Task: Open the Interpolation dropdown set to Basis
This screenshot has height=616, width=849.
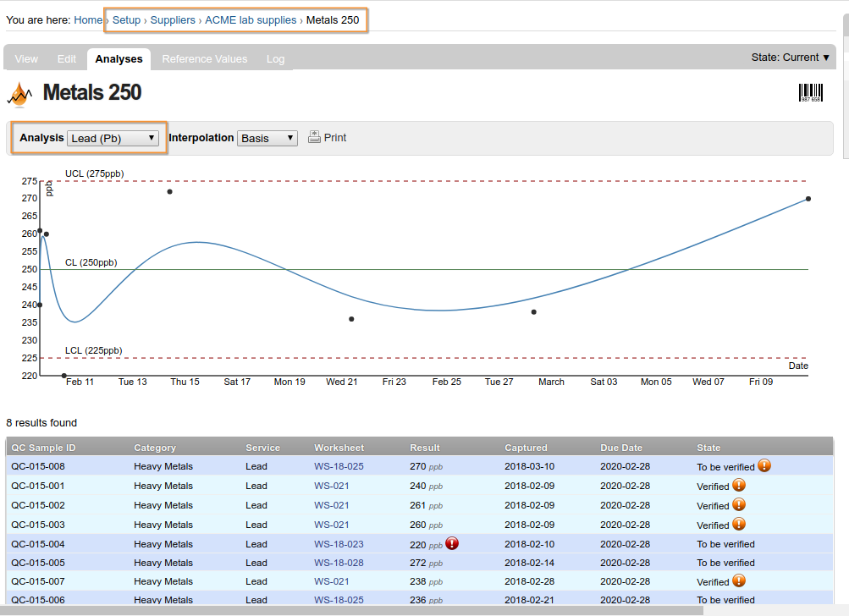Action: (x=267, y=138)
